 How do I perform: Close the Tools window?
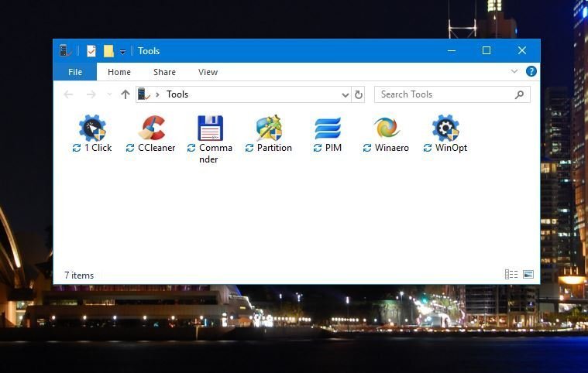tap(522, 50)
